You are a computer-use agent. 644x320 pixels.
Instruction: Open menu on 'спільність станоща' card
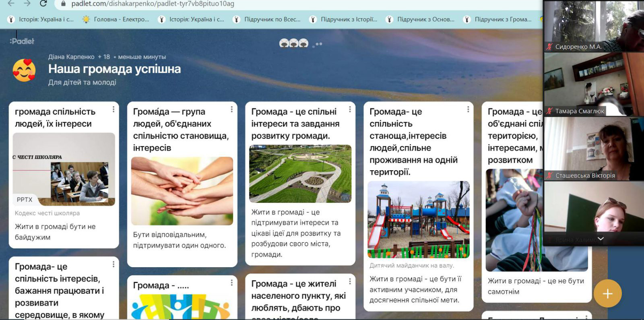coord(468,109)
